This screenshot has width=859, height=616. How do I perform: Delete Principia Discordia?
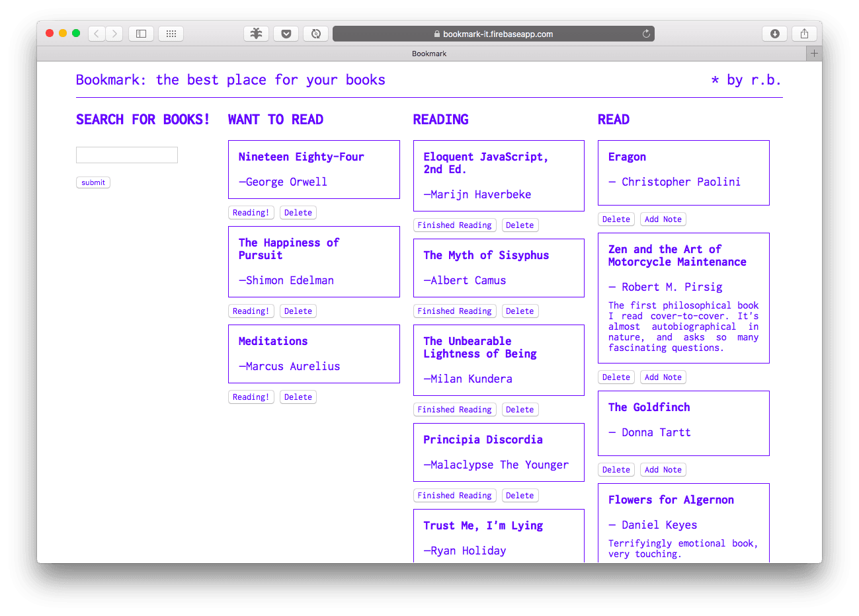pos(520,496)
